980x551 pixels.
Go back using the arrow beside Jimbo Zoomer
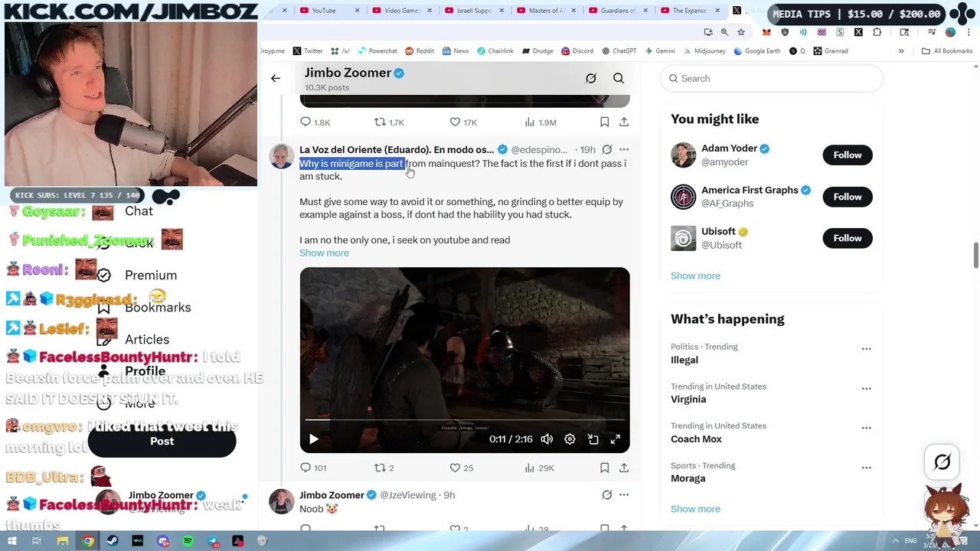276,78
